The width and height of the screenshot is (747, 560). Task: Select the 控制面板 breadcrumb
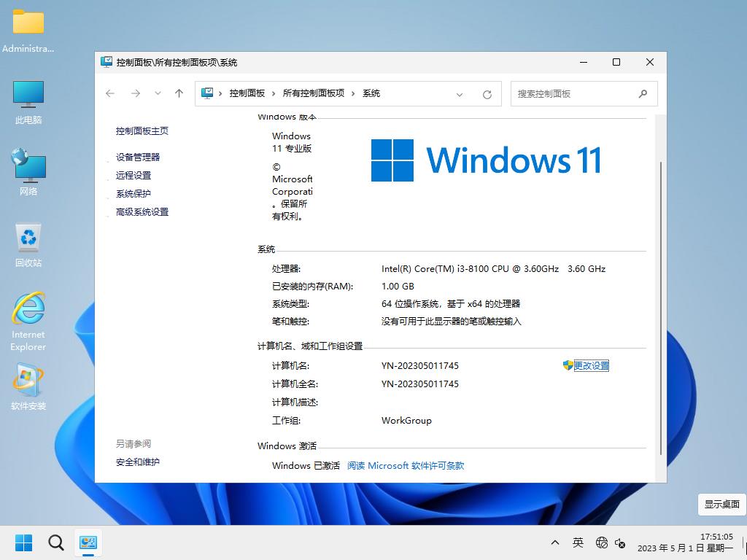pos(247,93)
